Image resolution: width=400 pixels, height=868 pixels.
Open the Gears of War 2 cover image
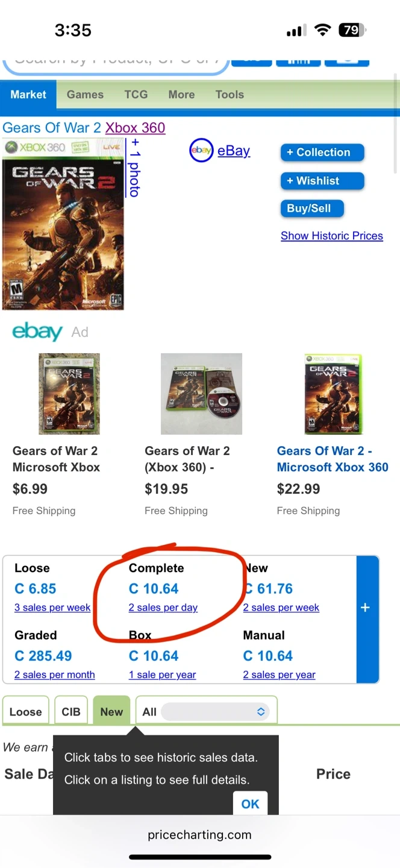point(63,224)
